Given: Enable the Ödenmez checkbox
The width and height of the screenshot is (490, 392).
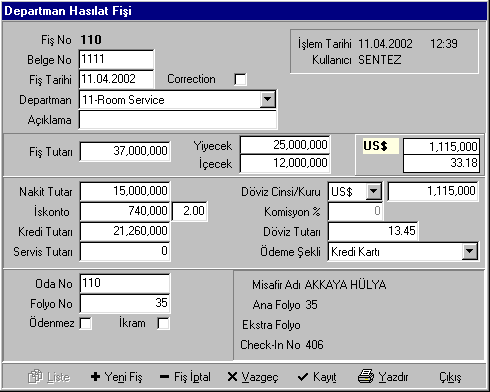Looking at the screenshot, I should (86, 323).
